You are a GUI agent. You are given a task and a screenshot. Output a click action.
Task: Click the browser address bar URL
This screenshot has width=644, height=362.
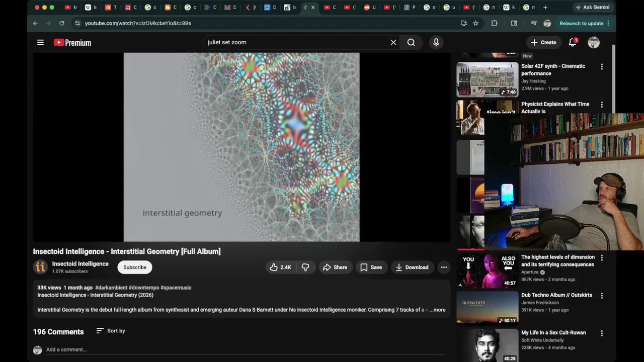[x=138, y=23]
